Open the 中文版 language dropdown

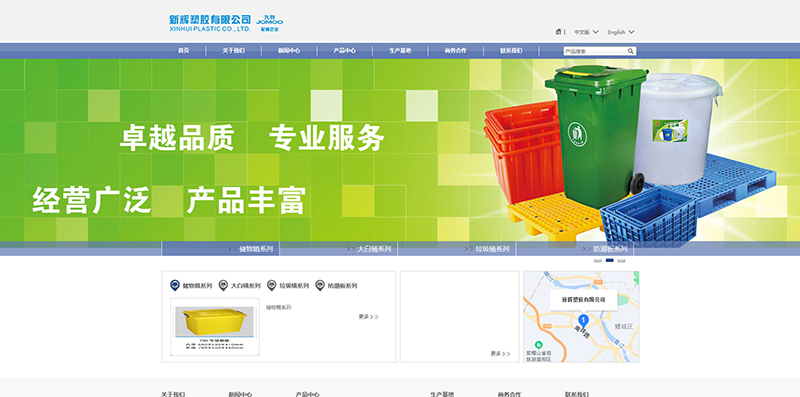coord(586,32)
